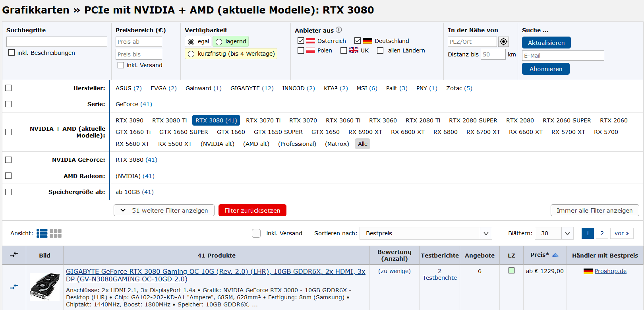Image resolution: width=644 pixels, height=310 pixels.
Task: Select the Alle model filter
Action: click(x=363, y=144)
